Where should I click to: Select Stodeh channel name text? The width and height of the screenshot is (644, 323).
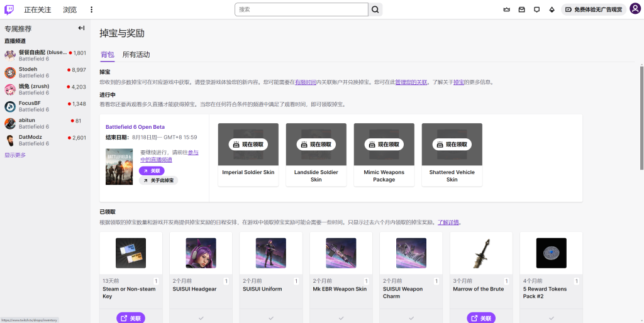28,70
